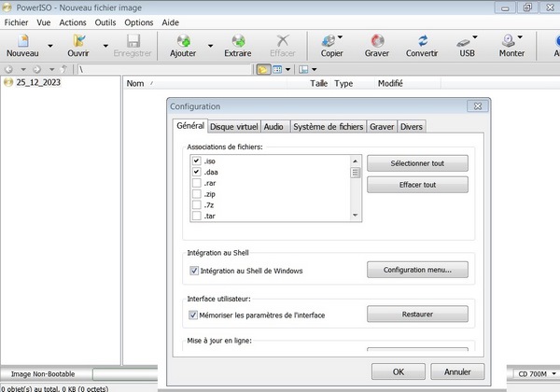Open the Ouvrir dropdown arrow
The image size is (560, 392).
pos(105,46)
